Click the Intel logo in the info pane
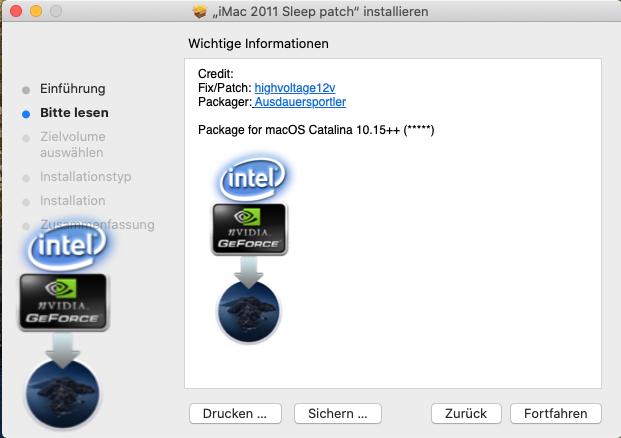The width and height of the screenshot is (621, 438). coord(252,179)
